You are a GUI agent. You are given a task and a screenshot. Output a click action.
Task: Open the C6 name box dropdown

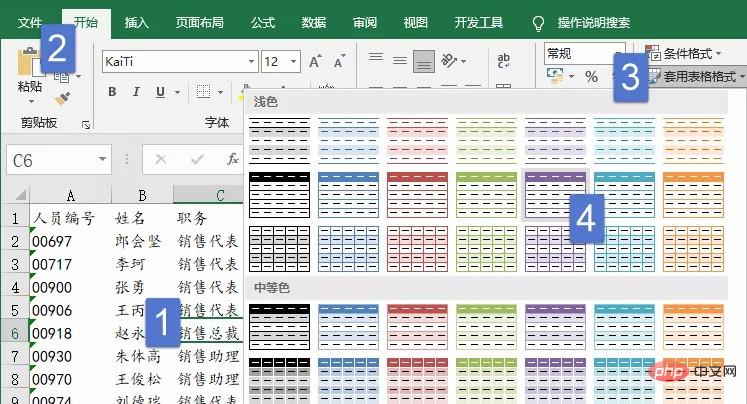pos(102,159)
